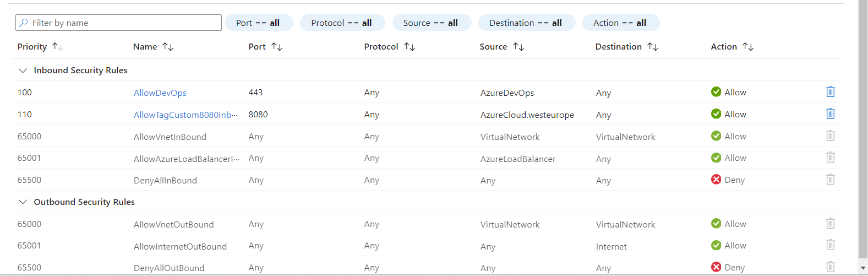Sort rules by Protocol column arrows
Viewport: 868px width, 276px height.
coord(410,47)
